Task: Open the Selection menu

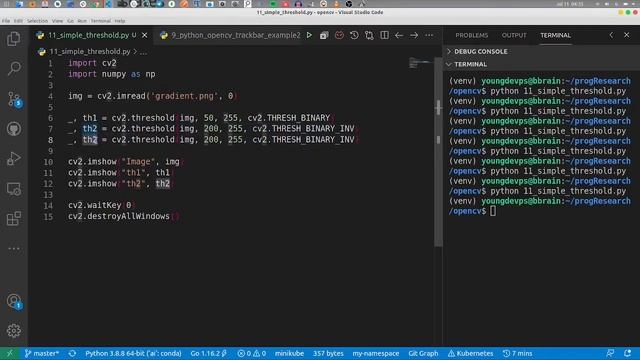Action: [x=37, y=21]
